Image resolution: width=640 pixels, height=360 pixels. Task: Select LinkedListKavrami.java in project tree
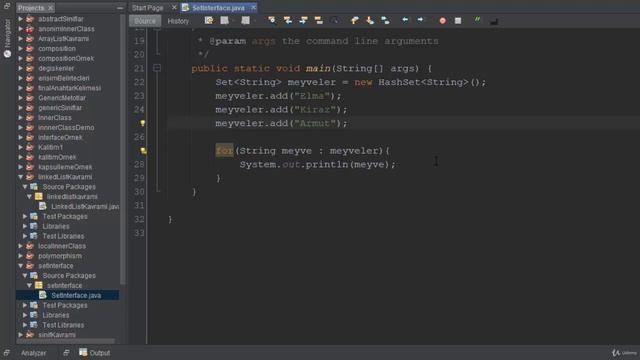coord(85,207)
